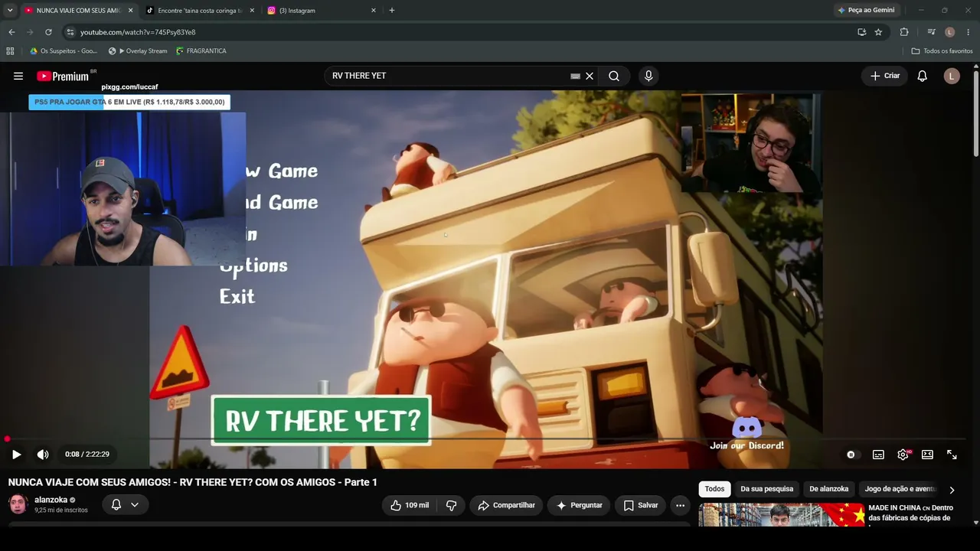
Task: Open alanzoka channel name link
Action: [x=51, y=500]
